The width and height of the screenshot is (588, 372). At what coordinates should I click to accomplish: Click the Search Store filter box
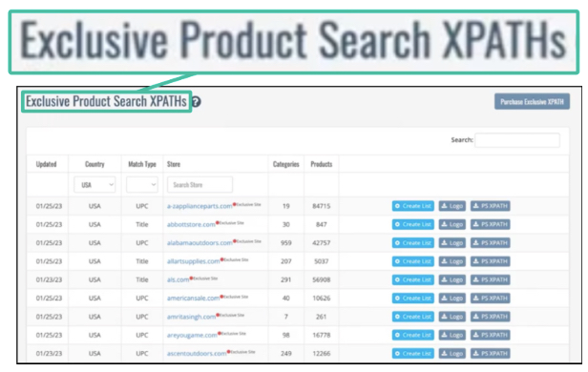pyautogui.click(x=199, y=185)
